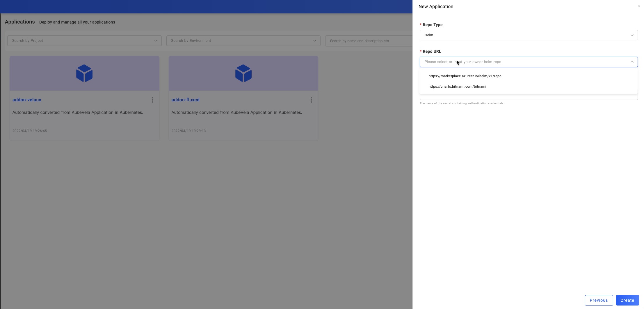644x309 pixels.
Task: Collapse the Repo URL chevron arrow
Action: pyautogui.click(x=632, y=62)
